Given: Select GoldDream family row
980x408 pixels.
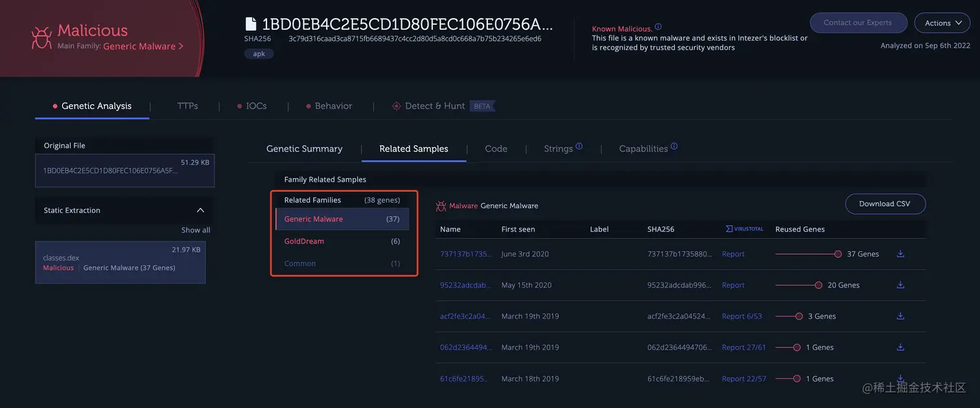Looking at the screenshot, I should point(342,241).
